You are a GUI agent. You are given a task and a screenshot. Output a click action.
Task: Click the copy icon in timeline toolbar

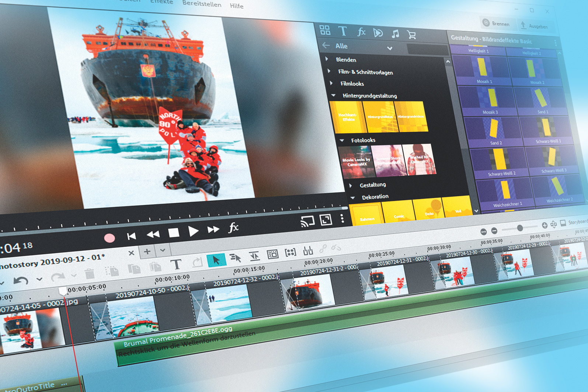pyautogui.click(x=134, y=269)
